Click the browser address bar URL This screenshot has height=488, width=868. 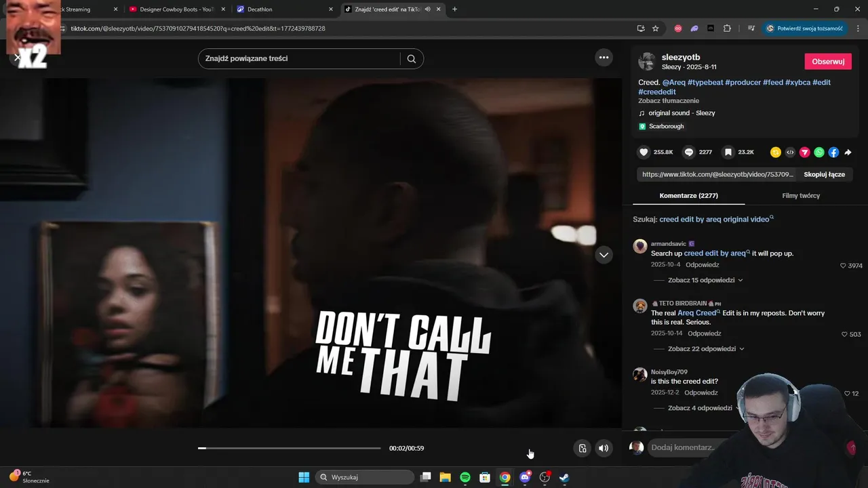[198, 28]
